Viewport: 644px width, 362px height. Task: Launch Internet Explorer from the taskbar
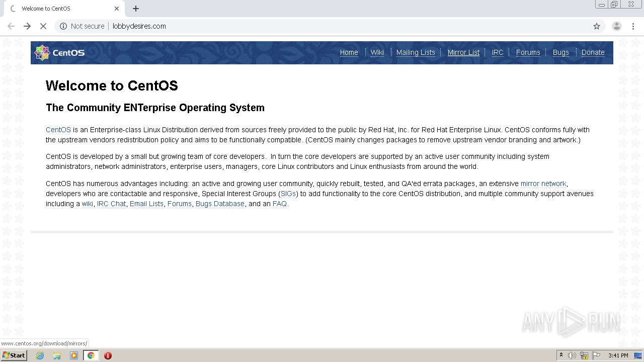point(40,355)
